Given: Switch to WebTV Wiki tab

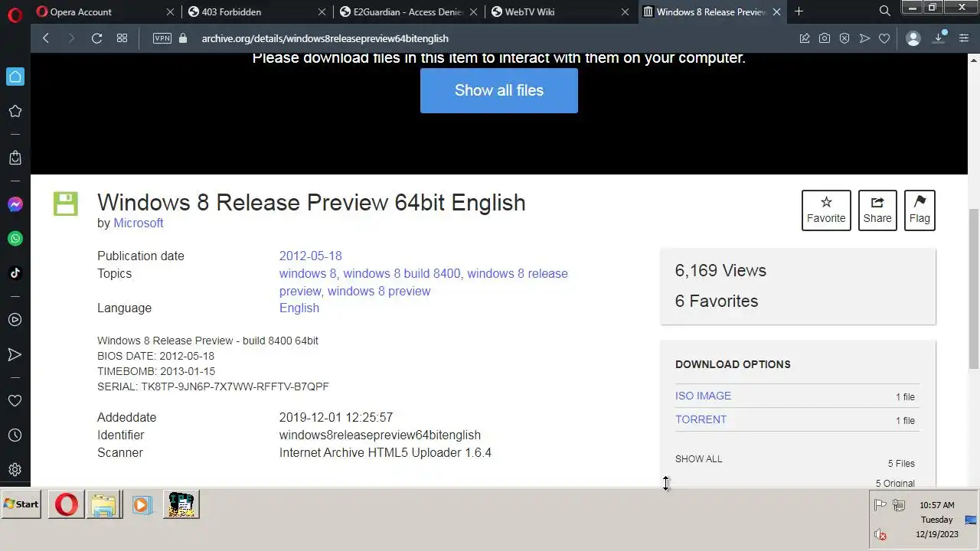Looking at the screenshot, I should 560,11.
